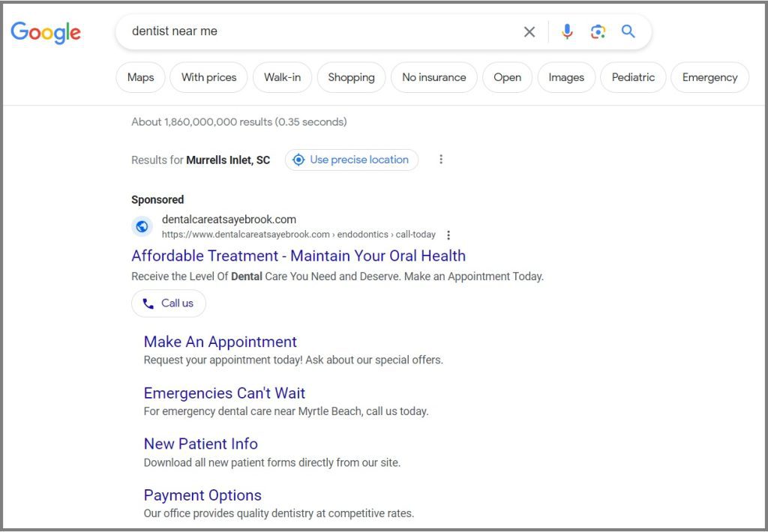Click the Call us button
The height and width of the screenshot is (532, 768).
(x=169, y=303)
